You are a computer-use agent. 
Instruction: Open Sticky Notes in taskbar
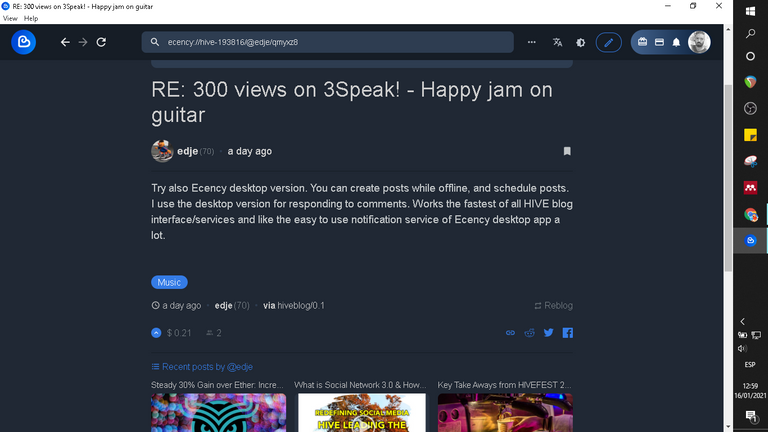(750, 135)
